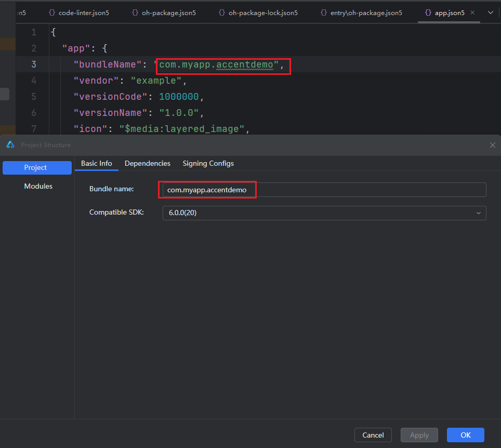Click DevEco logo in Project Structure title
The height and width of the screenshot is (448, 501).
pyautogui.click(x=10, y=145)
